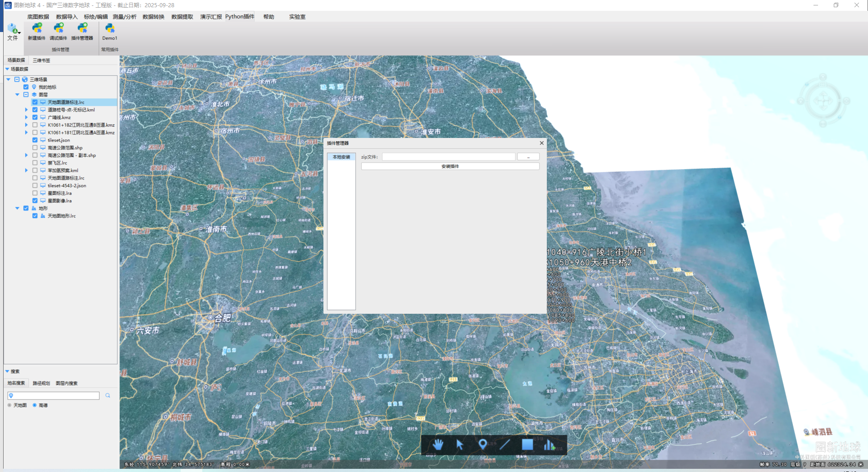Enable the 星图标注.lra layer checkbox
This screenshot has width=868, height=472.
click(35, 193)
